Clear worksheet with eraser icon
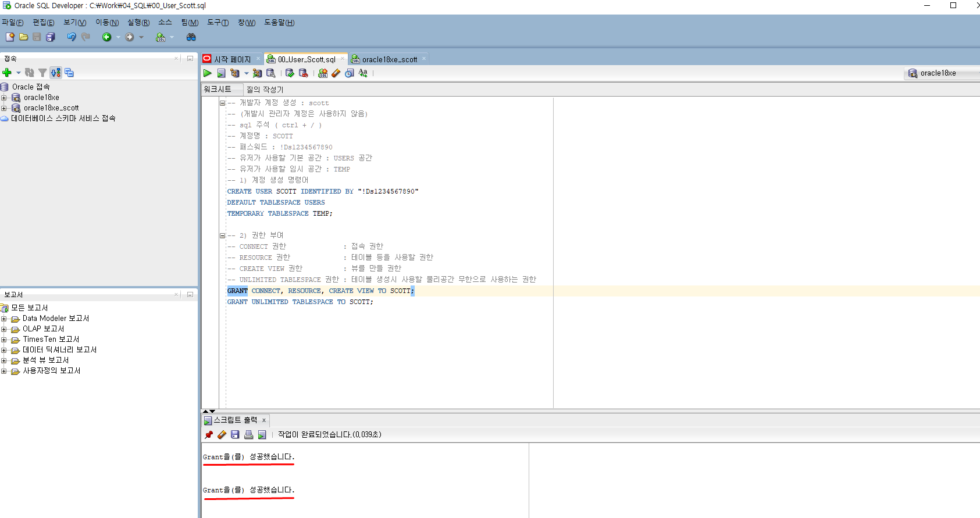This screenshot has height=518, width=980. [336, 73]
